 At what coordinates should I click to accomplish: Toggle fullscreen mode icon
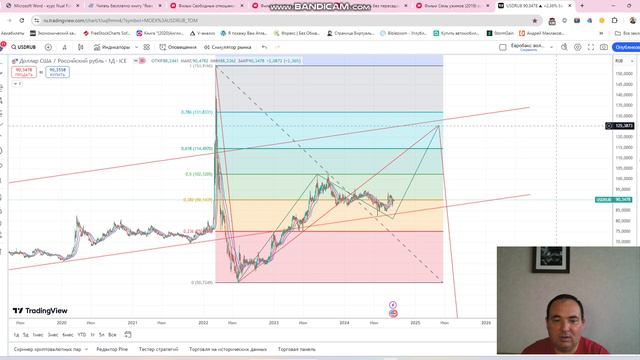point(591,47)
